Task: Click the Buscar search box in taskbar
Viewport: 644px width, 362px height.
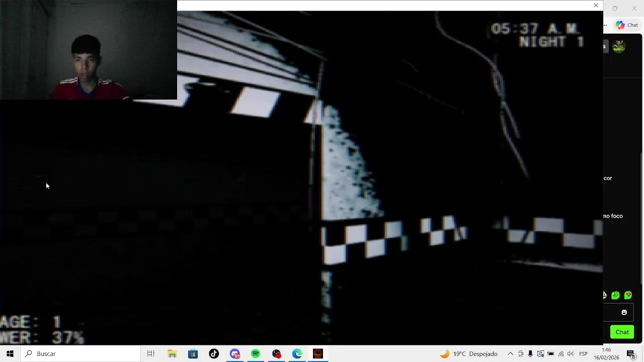Action: [x=80, y=353]
